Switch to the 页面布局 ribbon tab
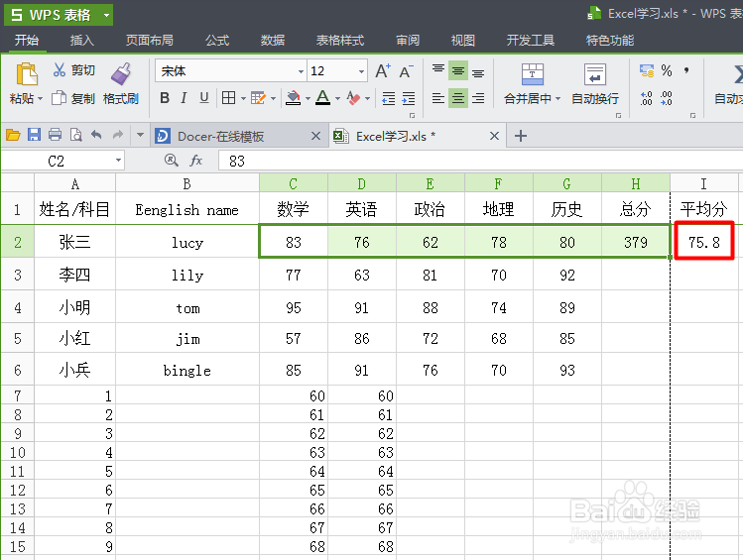Screen dimensions: 743x560 (x=149, y=41)
